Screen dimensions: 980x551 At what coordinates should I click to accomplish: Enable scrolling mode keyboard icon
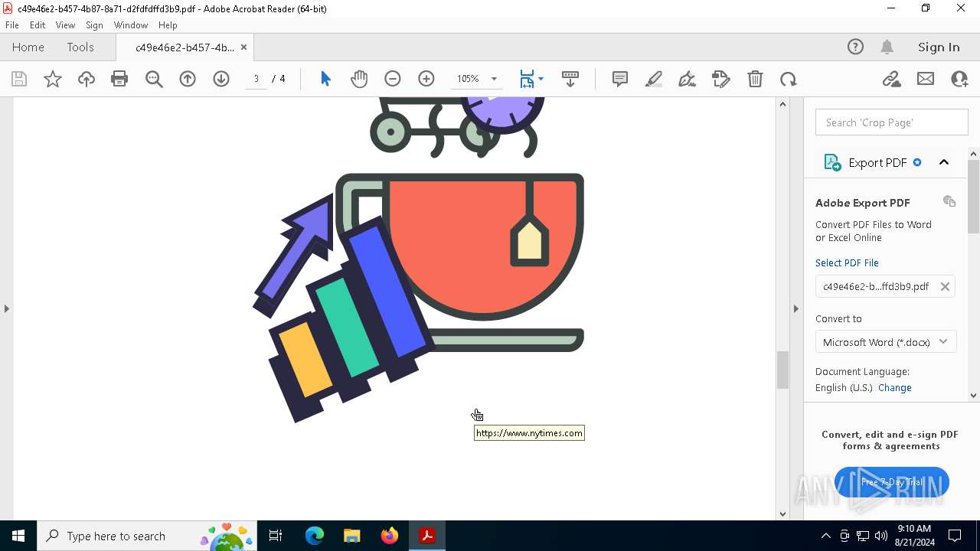coord(570,79)
